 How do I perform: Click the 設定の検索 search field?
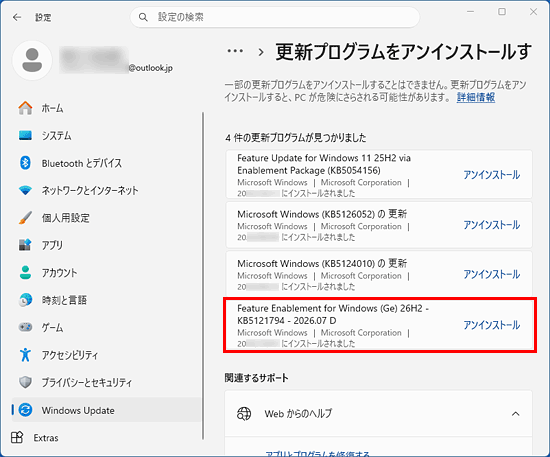(275, 17)
